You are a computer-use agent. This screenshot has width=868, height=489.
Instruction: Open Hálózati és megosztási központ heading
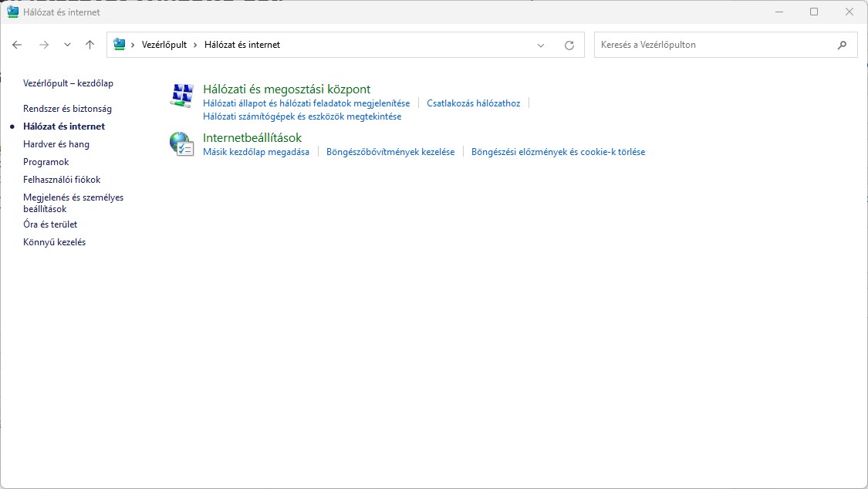[x=286, y=89]
